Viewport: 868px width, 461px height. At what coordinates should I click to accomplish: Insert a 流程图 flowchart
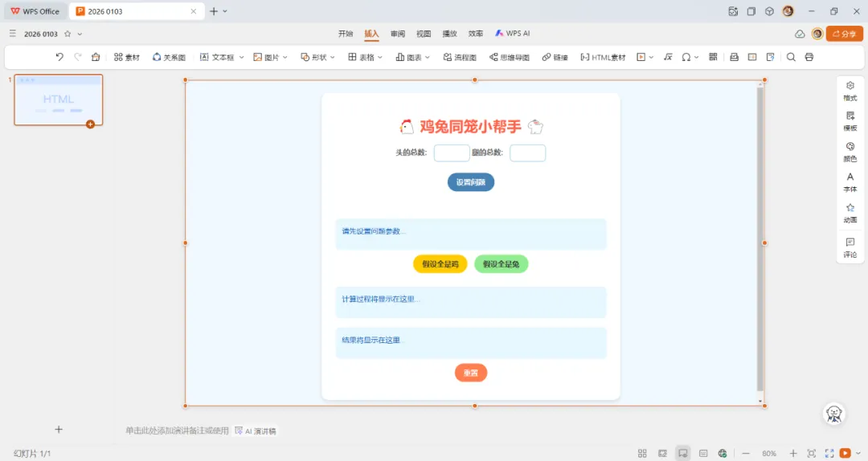coord(460,57)
